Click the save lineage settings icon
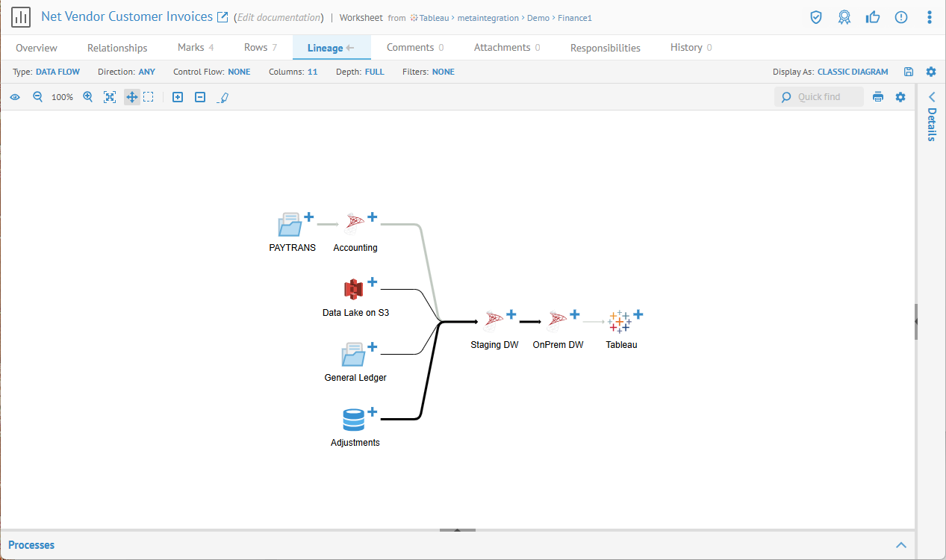Screen dimensions: 946x560 [x=909, y=72]
